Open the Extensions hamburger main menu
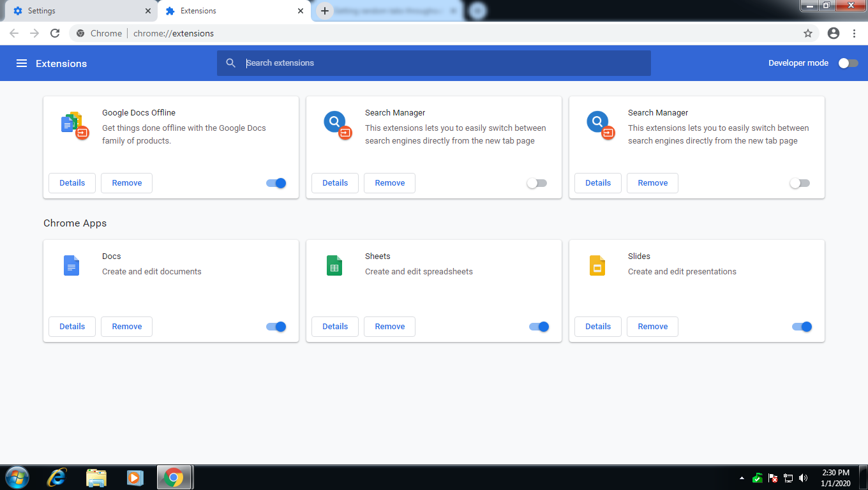Image resolution: width=868 pixels, height=490 pixels. pos(22,63)
